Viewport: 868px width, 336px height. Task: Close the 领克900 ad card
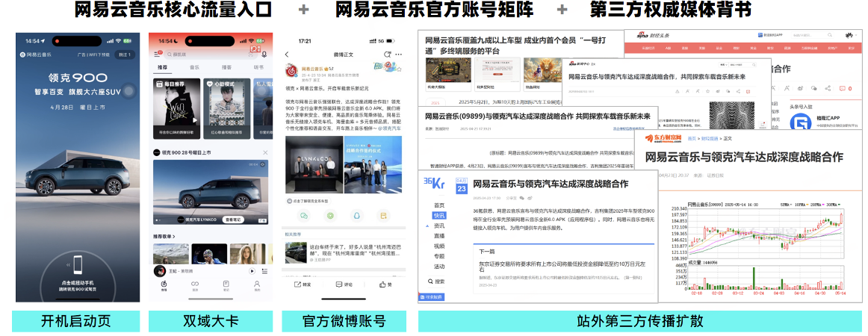point(264,152)
